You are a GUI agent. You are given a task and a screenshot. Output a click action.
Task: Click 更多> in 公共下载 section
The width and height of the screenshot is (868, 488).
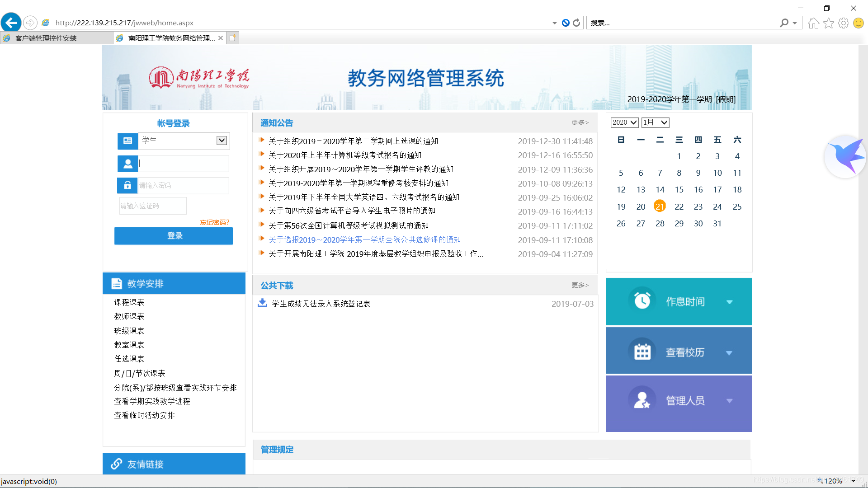(580, 285)
